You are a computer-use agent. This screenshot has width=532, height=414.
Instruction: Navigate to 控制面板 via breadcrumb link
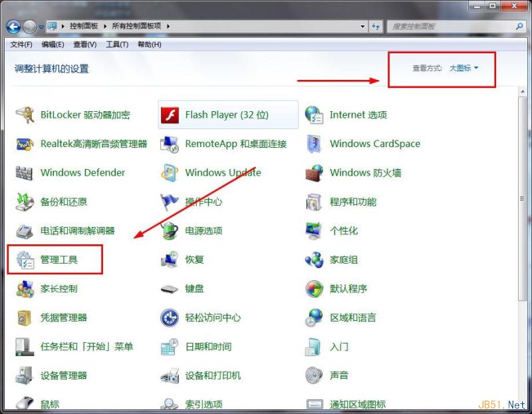point(85,27)
